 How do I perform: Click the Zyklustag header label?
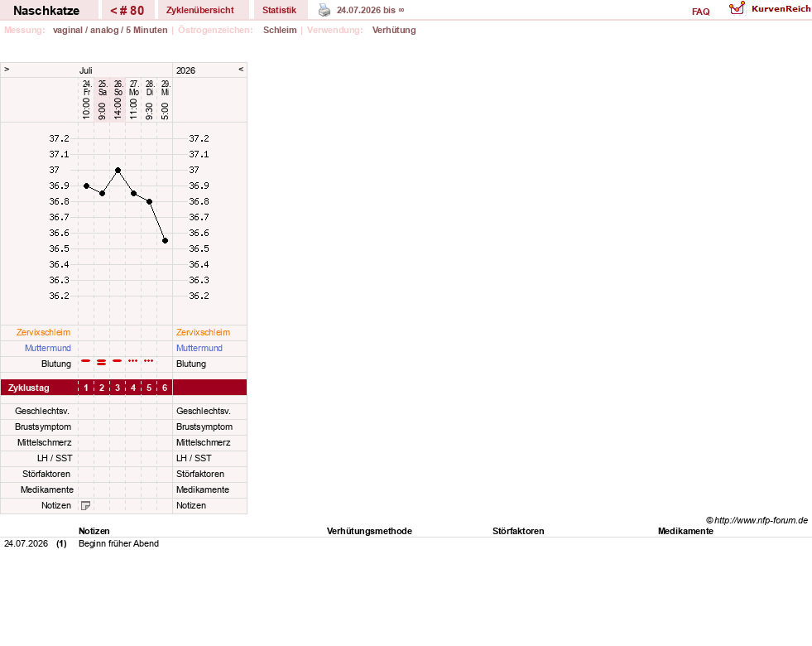click(28, 388)
